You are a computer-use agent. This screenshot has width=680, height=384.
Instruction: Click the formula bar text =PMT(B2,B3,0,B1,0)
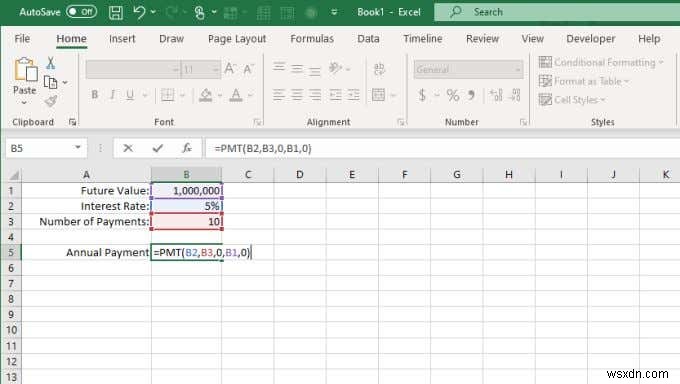(263, 148)
